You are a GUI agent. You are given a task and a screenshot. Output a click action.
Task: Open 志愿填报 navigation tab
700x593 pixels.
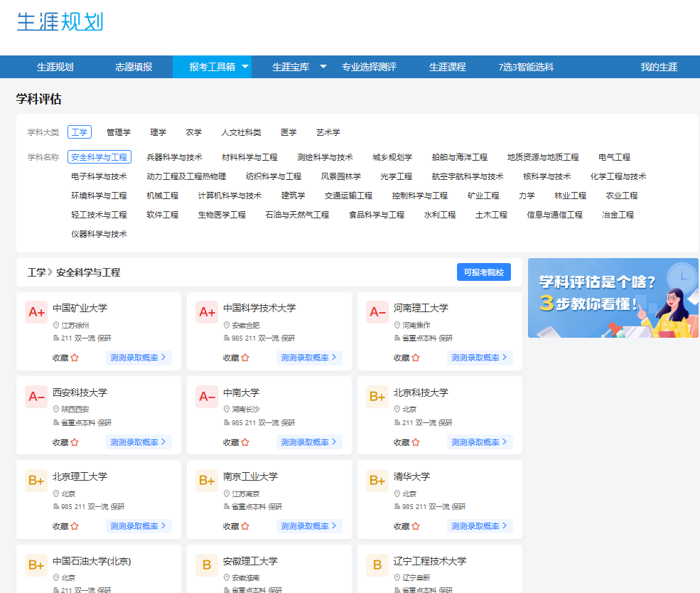pyautogui.click(x=134, y=67)
